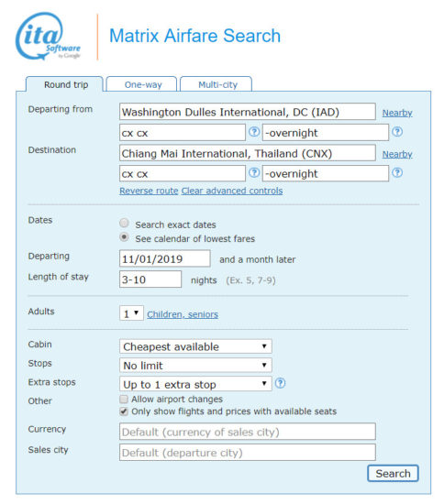Screen dimensions: 444x504
Task: Select See calendar of lowest fares option
Action: coord(124,237)
